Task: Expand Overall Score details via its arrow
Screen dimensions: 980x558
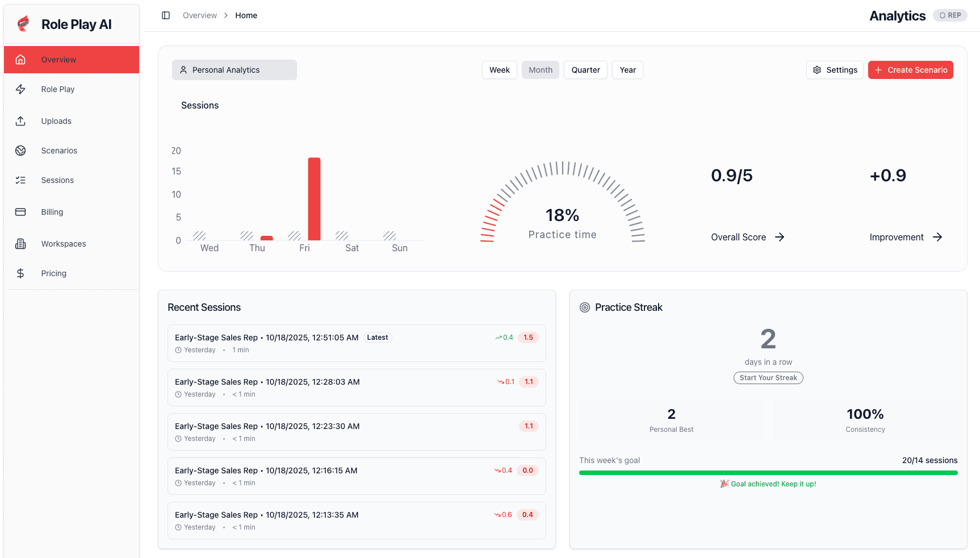Action: [780, 237]
